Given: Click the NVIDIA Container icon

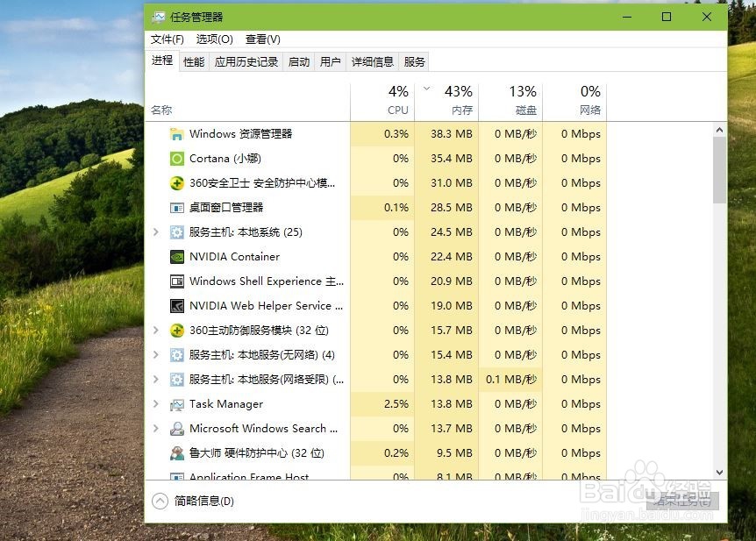Looking at the screenshot, I should coord(177,257).
